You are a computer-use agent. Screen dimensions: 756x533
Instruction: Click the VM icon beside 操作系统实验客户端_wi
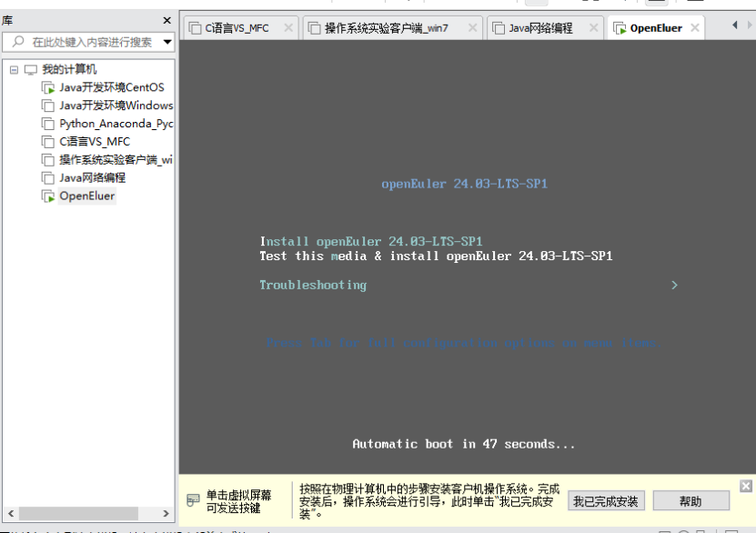pyautogui.click(x=47, y=160)
